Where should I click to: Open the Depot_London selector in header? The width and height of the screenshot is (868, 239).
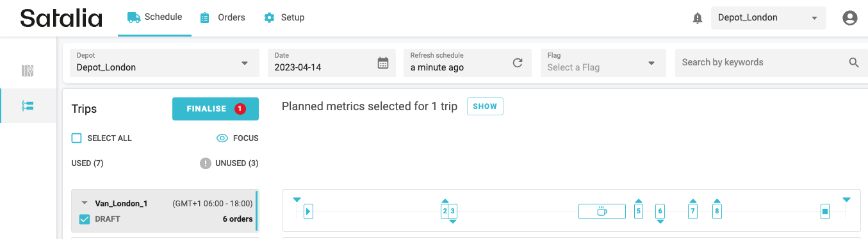(x=769, y=18)
